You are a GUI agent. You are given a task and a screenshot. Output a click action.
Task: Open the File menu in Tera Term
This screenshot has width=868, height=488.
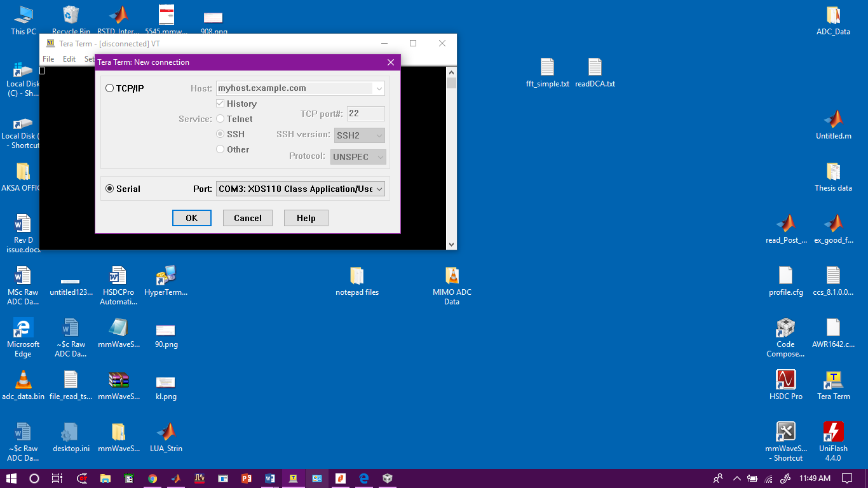pos(48,59)
